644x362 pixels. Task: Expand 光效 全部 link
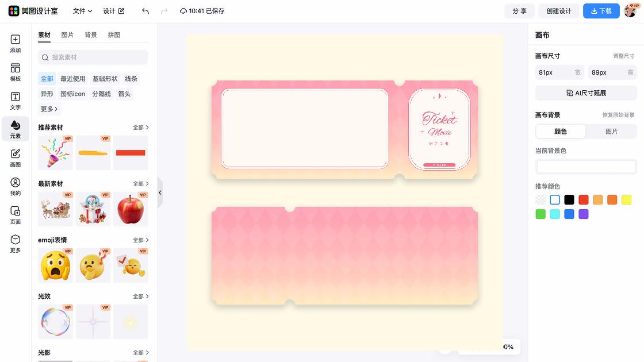pos(141,296)
